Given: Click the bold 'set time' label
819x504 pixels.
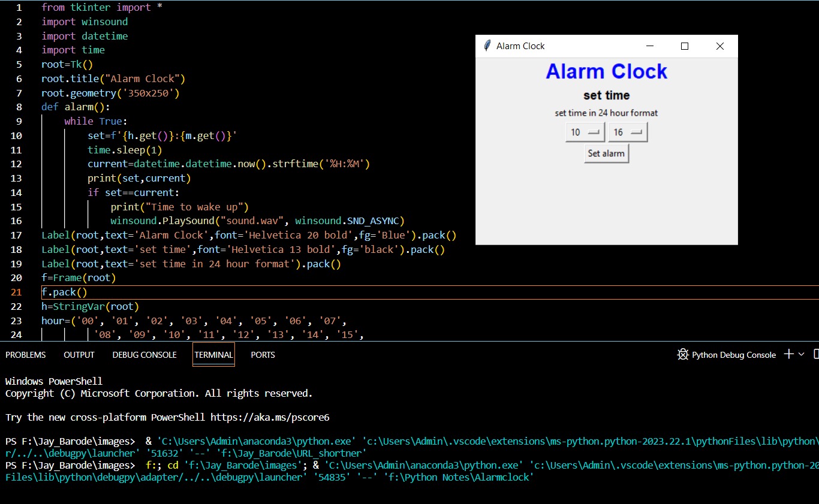Looking at the screenshot, I should 606,95.
